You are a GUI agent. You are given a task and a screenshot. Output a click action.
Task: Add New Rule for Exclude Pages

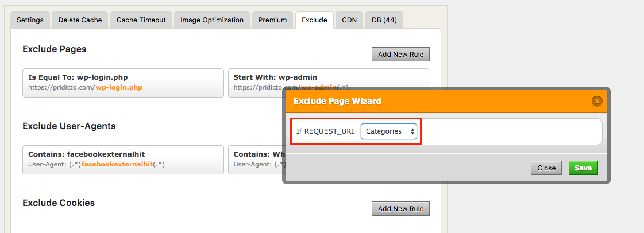tap(400, 55)
